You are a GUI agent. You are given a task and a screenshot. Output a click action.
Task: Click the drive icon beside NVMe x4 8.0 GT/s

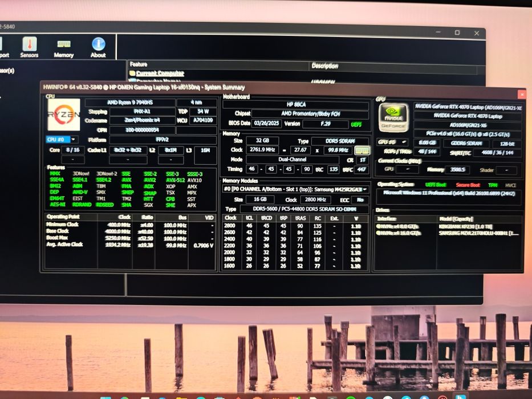point(378,226)
